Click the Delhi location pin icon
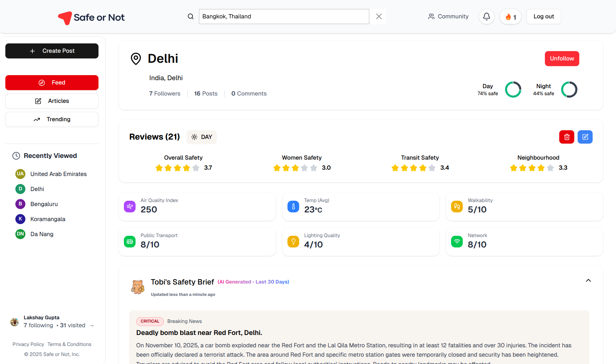Viewport: 616px width, 364px height. click(x=136, y=59)
